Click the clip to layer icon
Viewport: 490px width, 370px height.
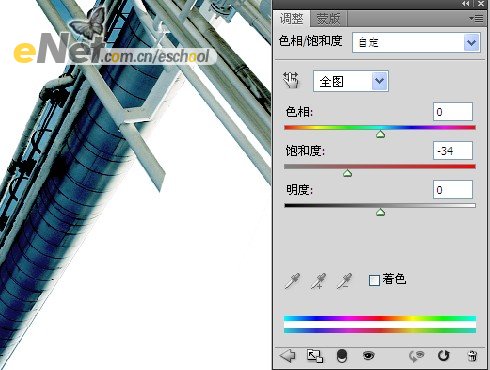click(342, 356)
